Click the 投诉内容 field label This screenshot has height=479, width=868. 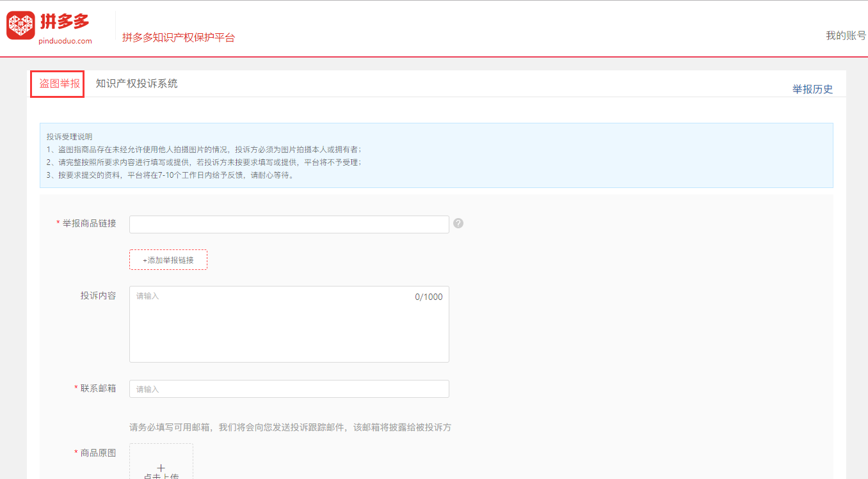99,295
